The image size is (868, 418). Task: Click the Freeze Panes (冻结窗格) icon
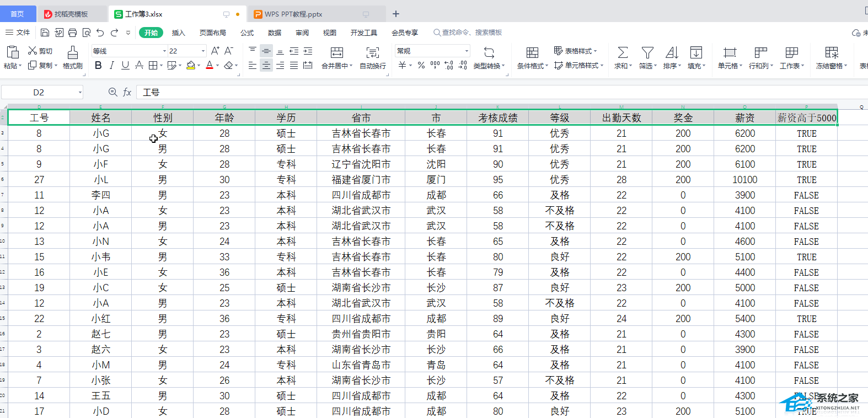(x=831, y=53)
